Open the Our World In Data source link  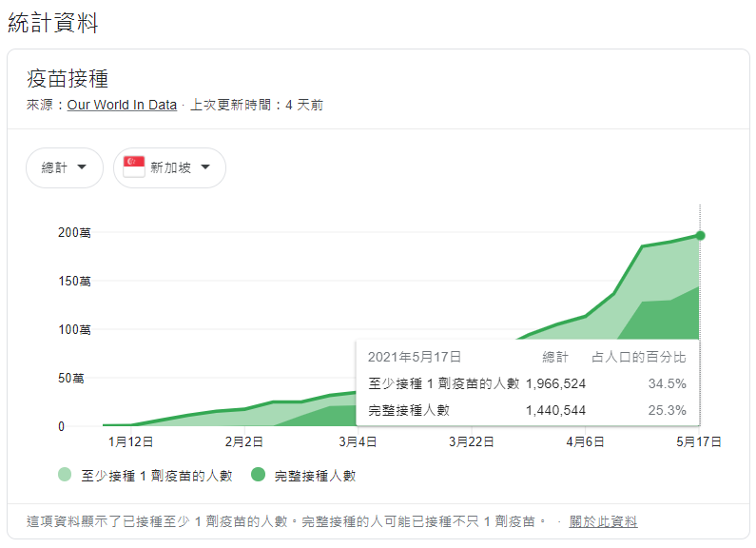[122, 105]
